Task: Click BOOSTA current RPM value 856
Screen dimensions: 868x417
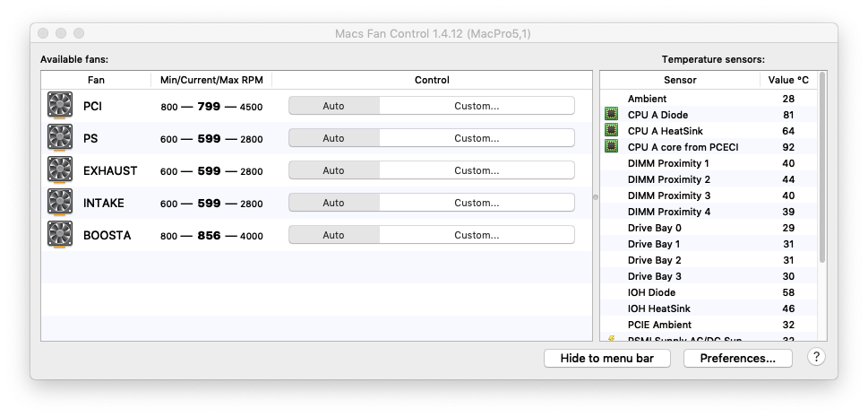Action: 210,236
